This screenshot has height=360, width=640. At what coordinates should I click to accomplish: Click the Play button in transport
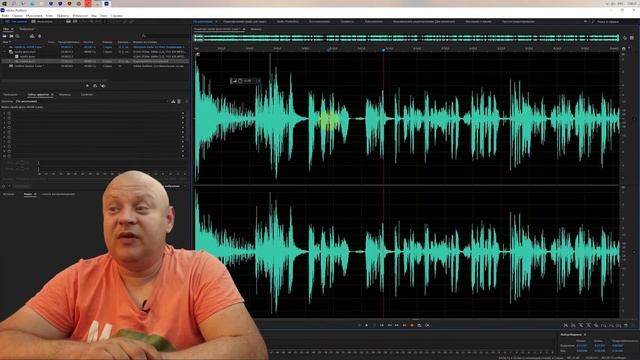point(367,325)
